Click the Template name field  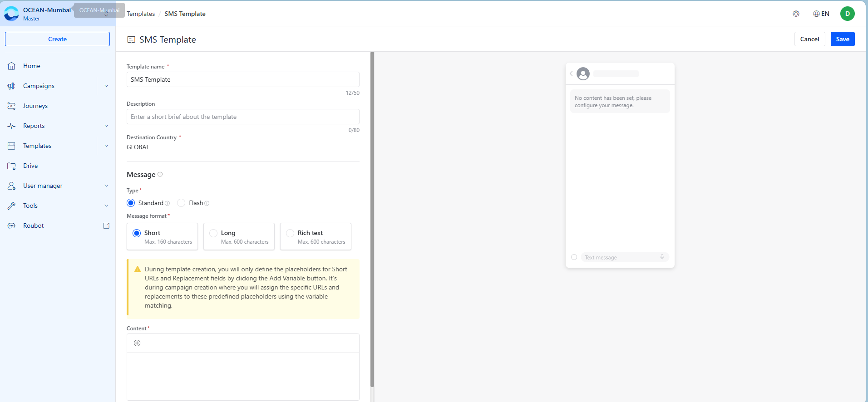tap(243, 79)
